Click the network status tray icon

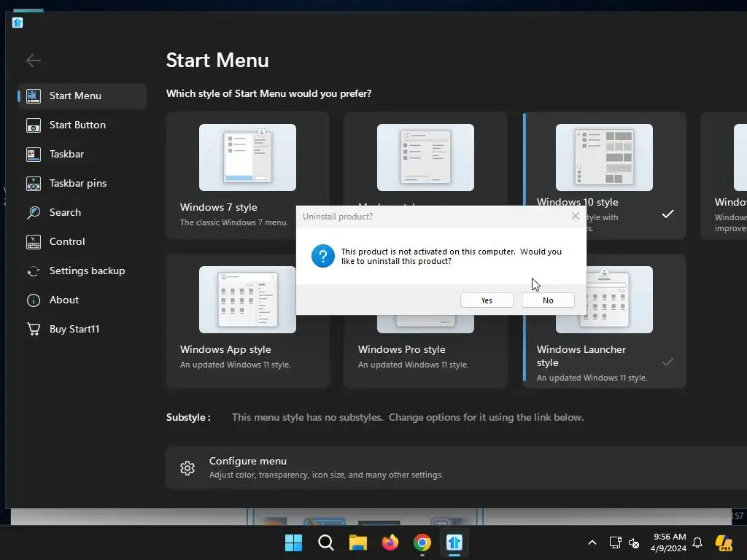(615, 542)
